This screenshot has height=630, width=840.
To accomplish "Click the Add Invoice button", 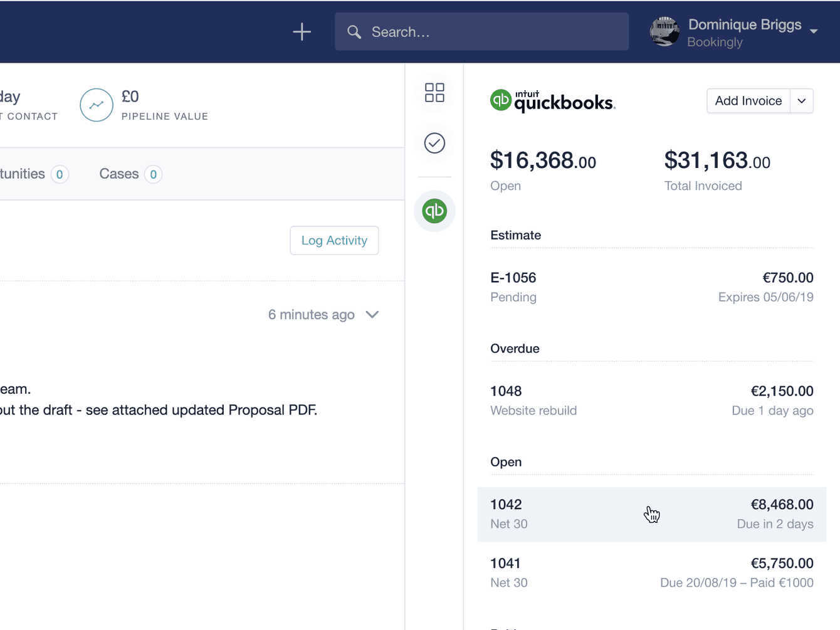I will [x=748, y=101].
